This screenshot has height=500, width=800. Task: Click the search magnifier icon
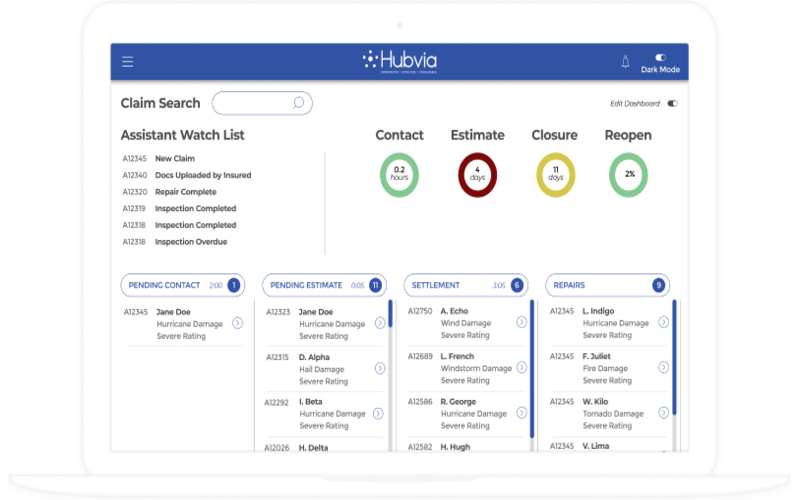click(x=298, y=103)
